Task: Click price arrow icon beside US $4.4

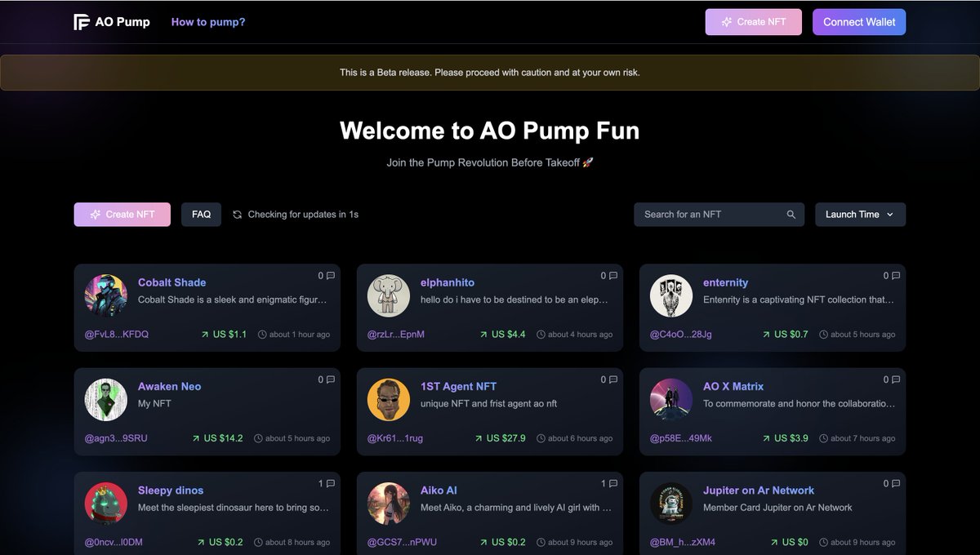Action: click(x=483, y=335)
